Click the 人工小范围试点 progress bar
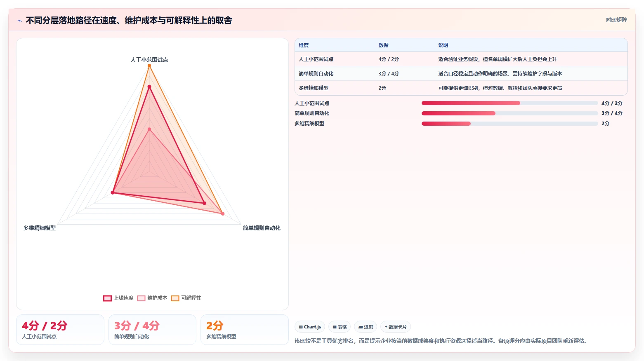The height and width of the screenshot is (361, 644). 510,103
